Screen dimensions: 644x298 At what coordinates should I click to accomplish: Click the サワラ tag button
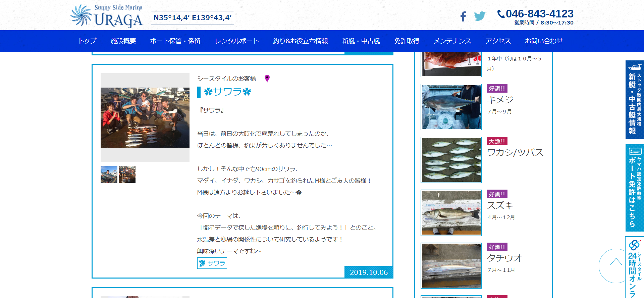click(212, 263)
